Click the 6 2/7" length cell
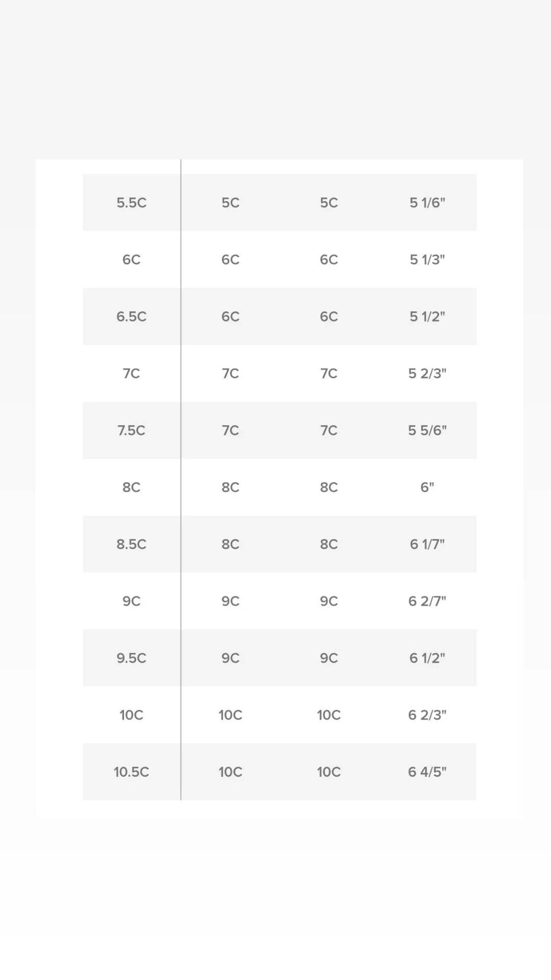Screen dimensions: 551x980 tap(427, 601)
